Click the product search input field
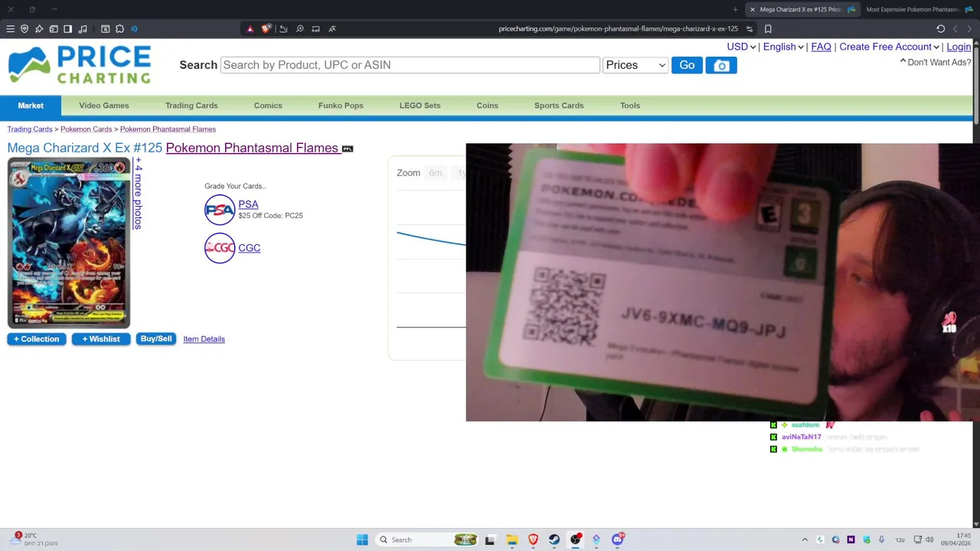The image size is (980, 551). coord(410,65)
